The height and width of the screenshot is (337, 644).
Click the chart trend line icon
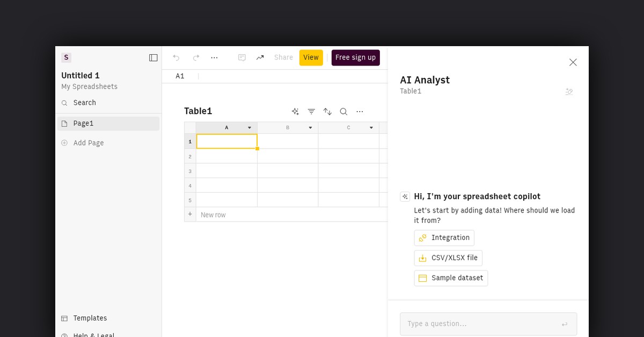click(x=260, y=57)
